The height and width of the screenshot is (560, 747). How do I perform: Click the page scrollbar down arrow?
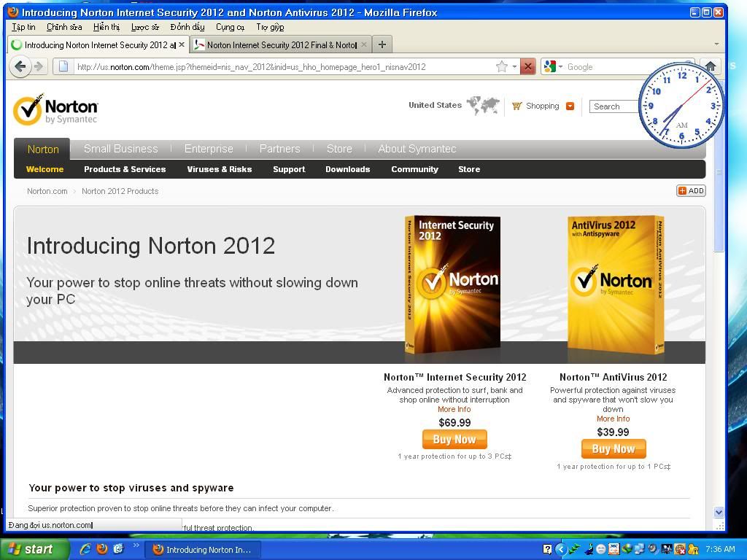pos(719,513)
